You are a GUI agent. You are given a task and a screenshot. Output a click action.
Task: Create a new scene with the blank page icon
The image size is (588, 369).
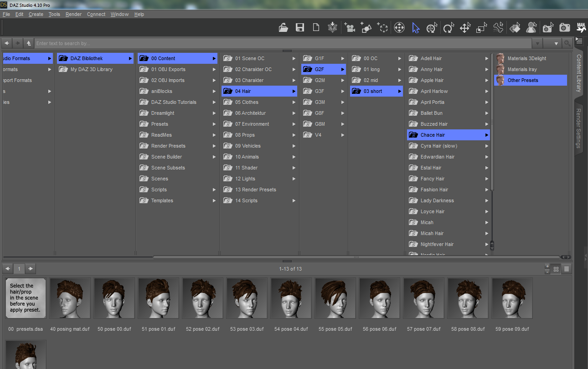click(316, 28)
